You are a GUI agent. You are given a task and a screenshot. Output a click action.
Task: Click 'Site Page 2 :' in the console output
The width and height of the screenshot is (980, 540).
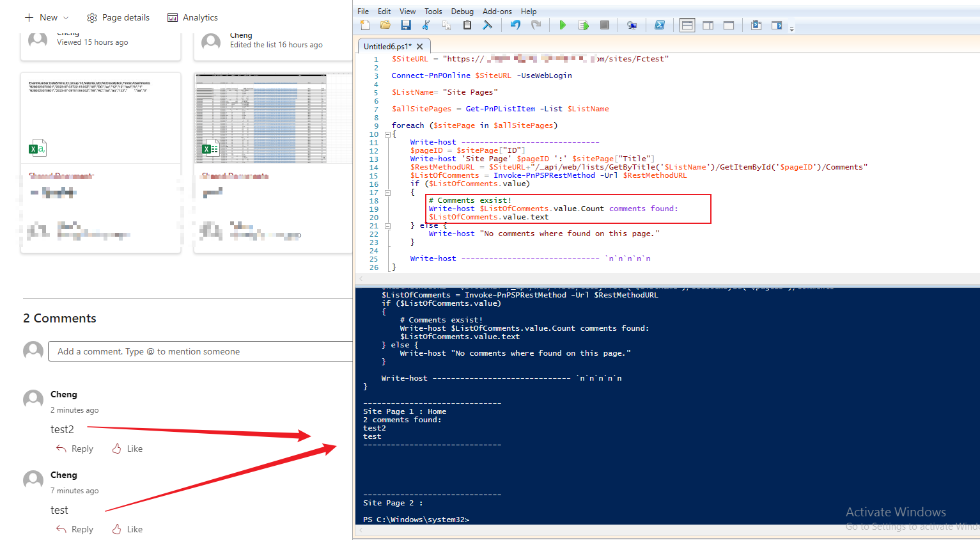coord(393,503)
